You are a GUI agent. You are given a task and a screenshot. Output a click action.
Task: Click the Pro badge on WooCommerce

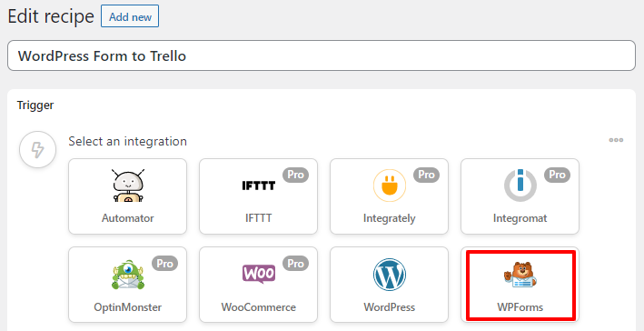coord(295,264)
